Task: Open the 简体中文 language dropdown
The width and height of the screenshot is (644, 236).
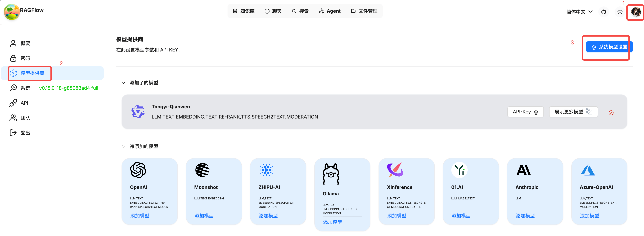Action: pos(579,12)
